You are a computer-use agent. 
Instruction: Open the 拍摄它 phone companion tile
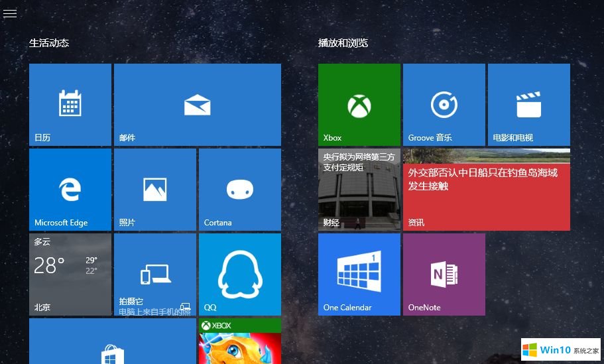[x=155, y=274]
